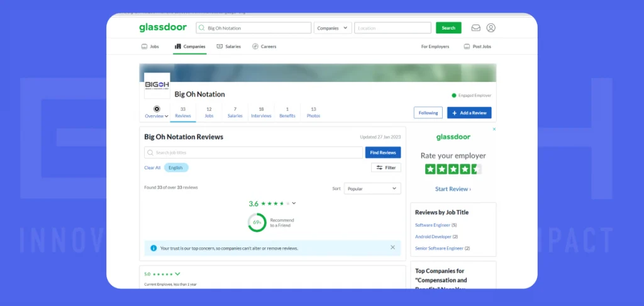Open the Salaries nav item
Viewport: 644px width, 306px height.
(x=229, y=47)
